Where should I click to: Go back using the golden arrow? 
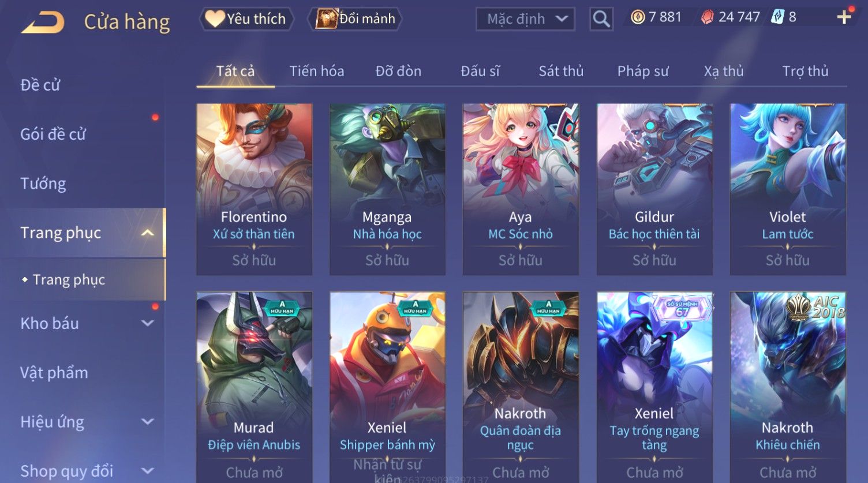[x=43, y=23]
